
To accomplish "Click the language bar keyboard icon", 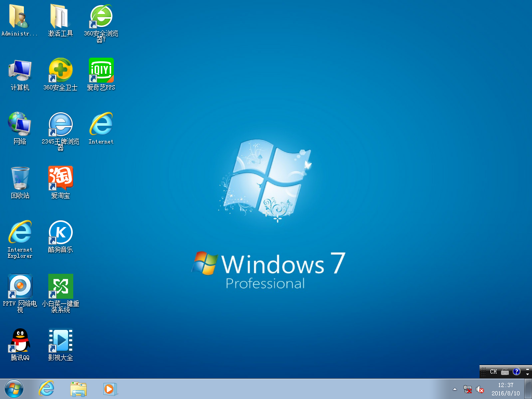I will [x=505, y=372].
